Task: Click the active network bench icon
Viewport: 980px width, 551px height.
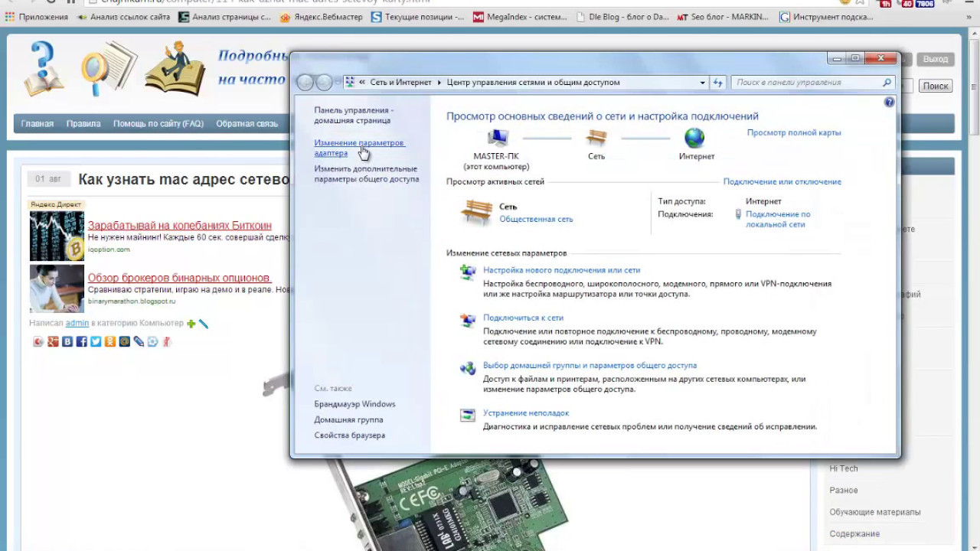Action: (476, 212)
